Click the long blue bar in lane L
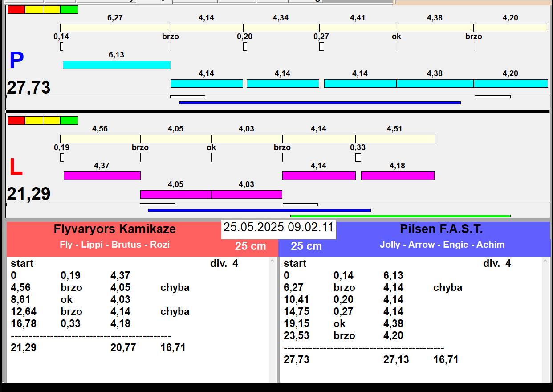Image resolution: width=553 pixels, height=392 pixels. tap(259, 210)
